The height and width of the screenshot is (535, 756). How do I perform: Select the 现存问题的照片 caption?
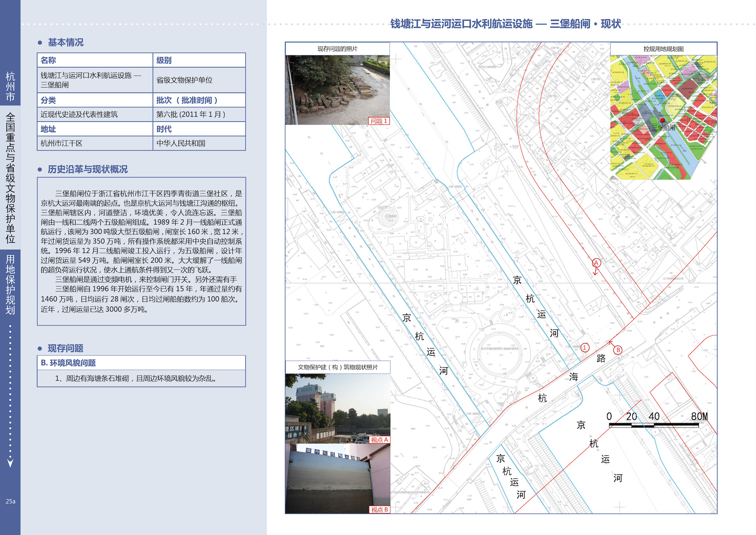337,49
